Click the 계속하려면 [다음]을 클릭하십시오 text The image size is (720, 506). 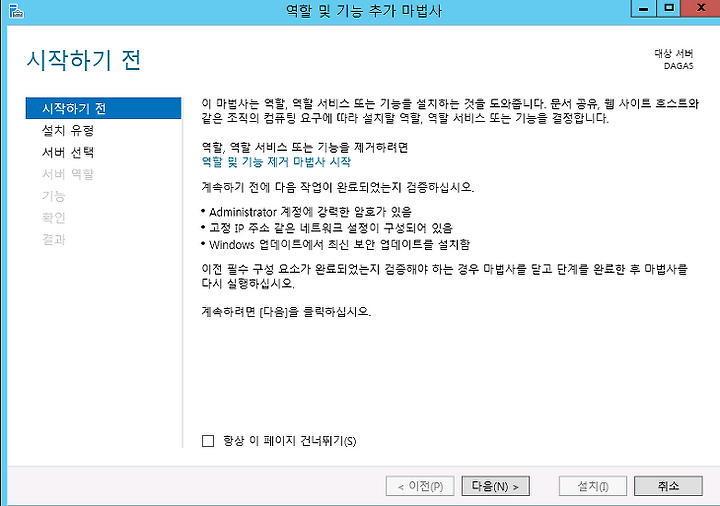pyautogui.click(x=286, y=312)
